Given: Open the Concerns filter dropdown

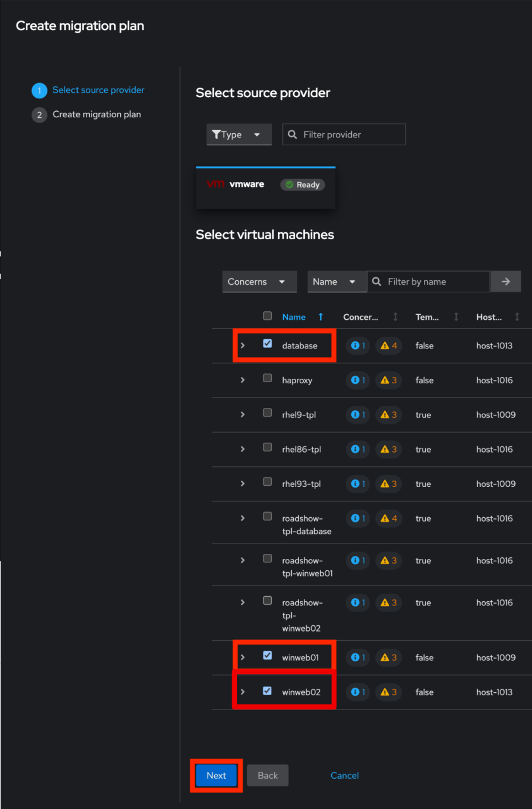Looking at the screenshot, I should point(259,281).
